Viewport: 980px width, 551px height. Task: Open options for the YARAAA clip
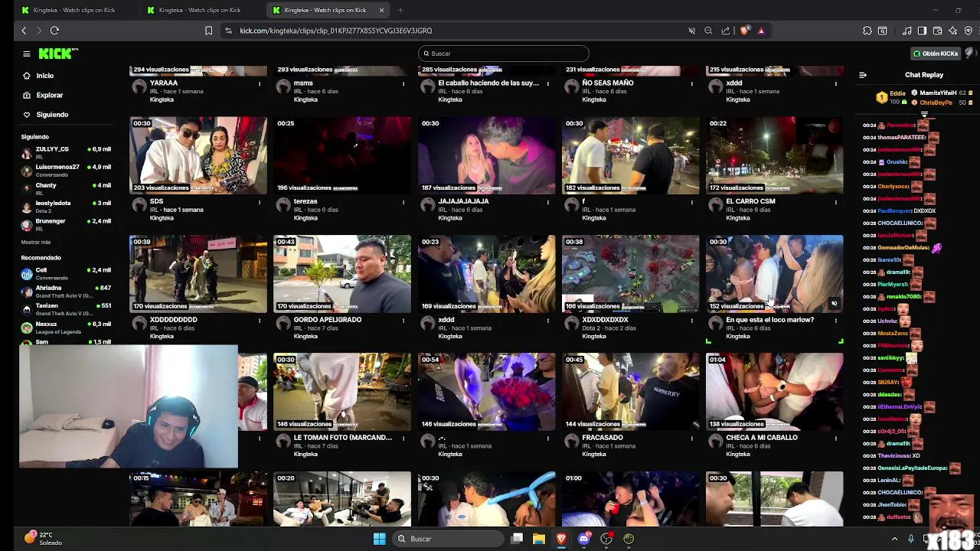coord(260,83)
